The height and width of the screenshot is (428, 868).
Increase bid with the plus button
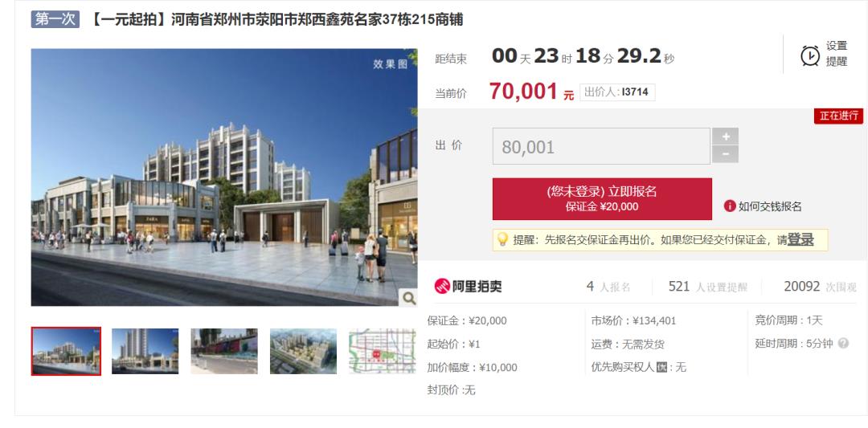coord(725,137)
